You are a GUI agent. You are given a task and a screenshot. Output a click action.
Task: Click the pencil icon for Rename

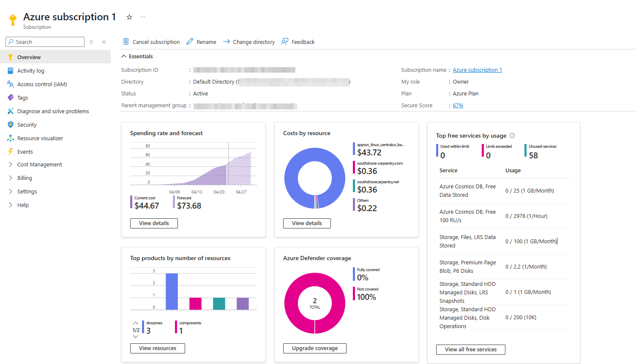pos(190,41)
